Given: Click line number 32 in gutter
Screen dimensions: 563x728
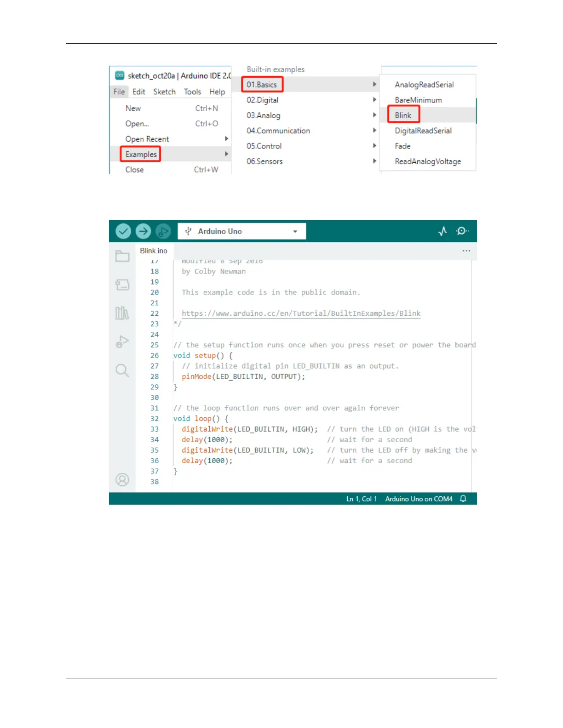Looking at the screenshot, I should tap(155, 419).
